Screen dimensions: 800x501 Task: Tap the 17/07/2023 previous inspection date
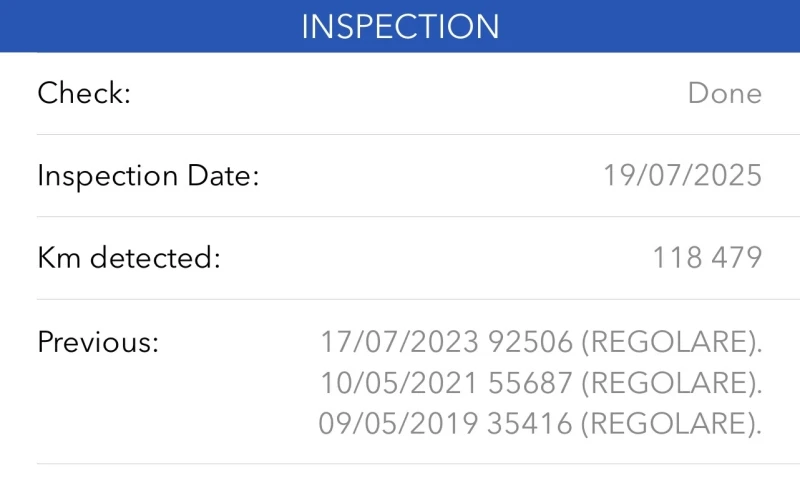[399, 342]
